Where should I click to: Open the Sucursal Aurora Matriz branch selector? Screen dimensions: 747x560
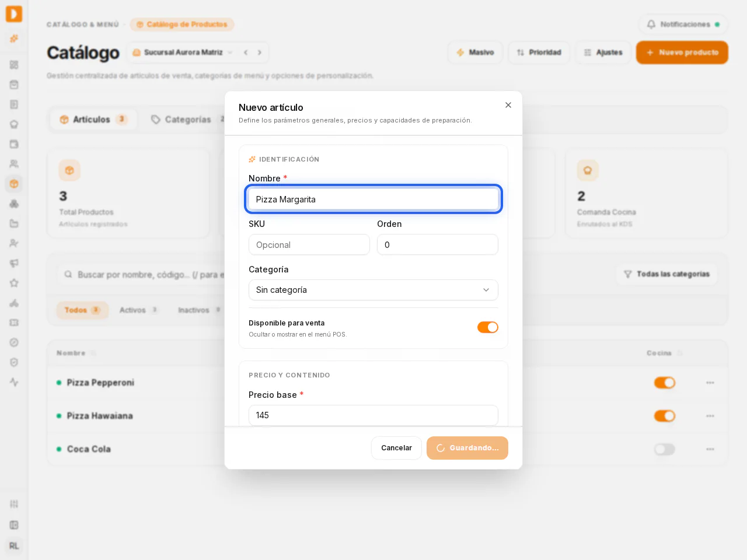point(182,52)
